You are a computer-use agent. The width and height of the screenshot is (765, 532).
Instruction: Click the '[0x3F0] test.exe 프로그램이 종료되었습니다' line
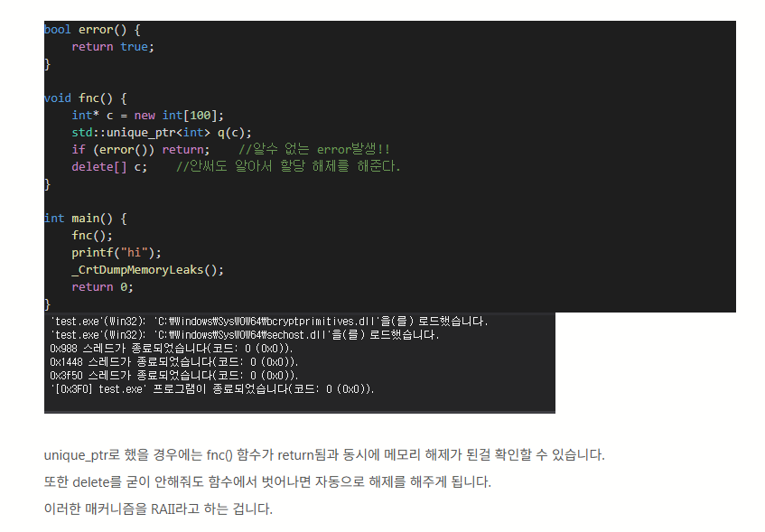pyautogui.click(x=212, y=389)
